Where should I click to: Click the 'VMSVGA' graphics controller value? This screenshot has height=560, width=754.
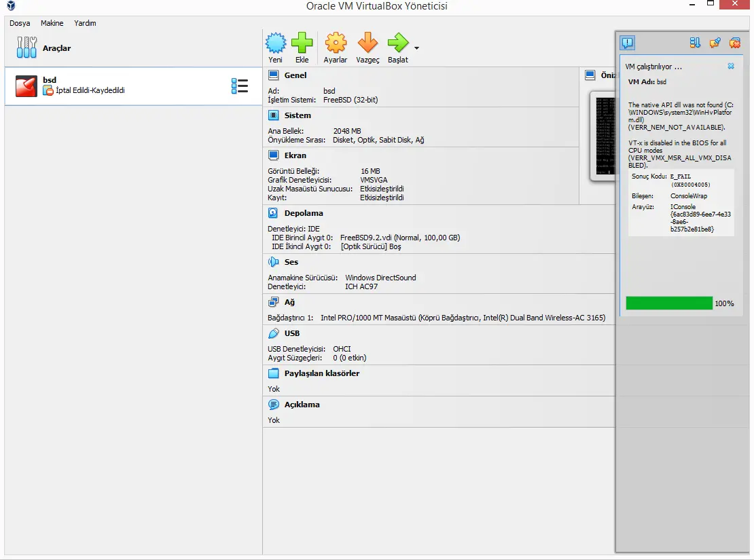click(374, 180)
